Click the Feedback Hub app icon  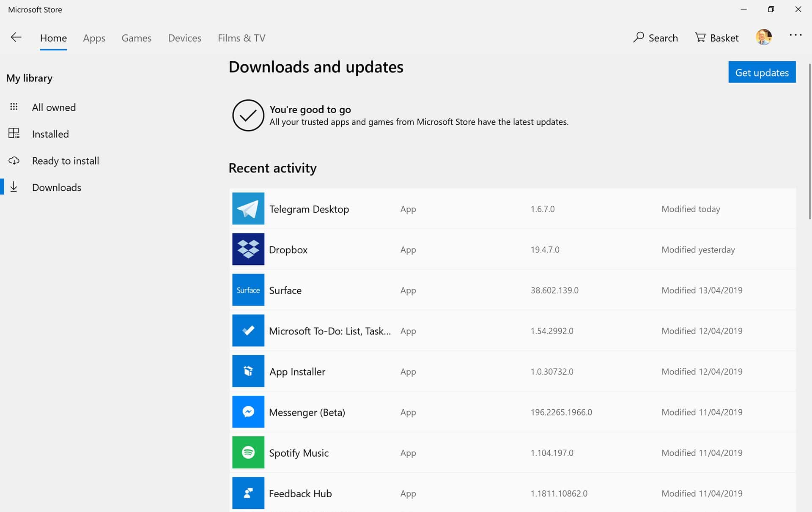(248, 493)
